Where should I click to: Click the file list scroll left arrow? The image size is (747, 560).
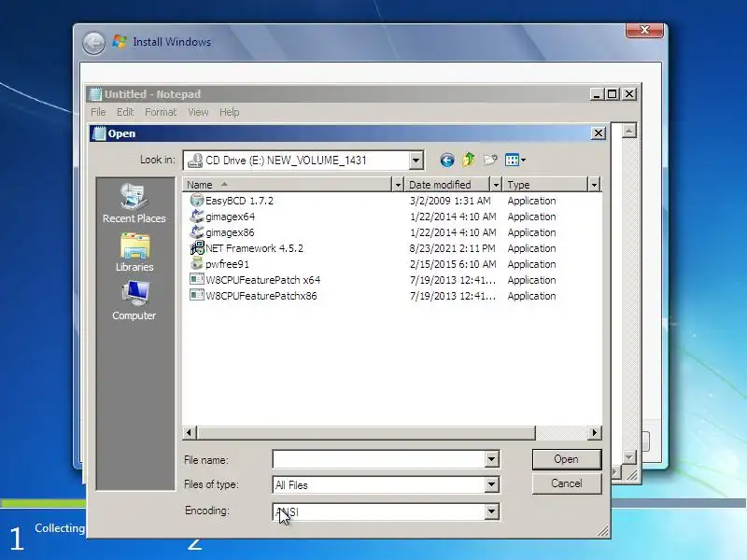[190, 432]
